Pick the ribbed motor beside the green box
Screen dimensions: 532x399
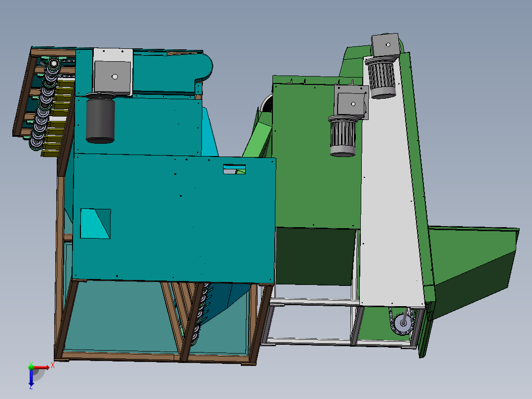click(343, 136)
